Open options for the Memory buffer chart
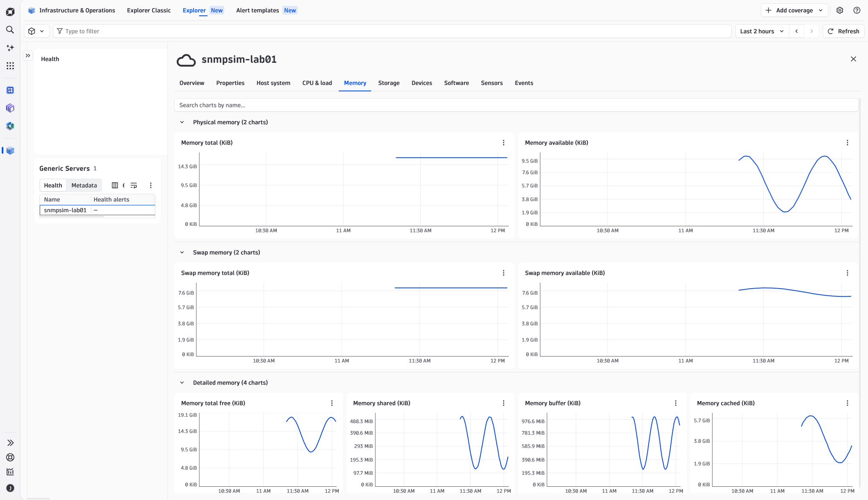The width and height of the screenshot is (868, 500). point(676,403)
